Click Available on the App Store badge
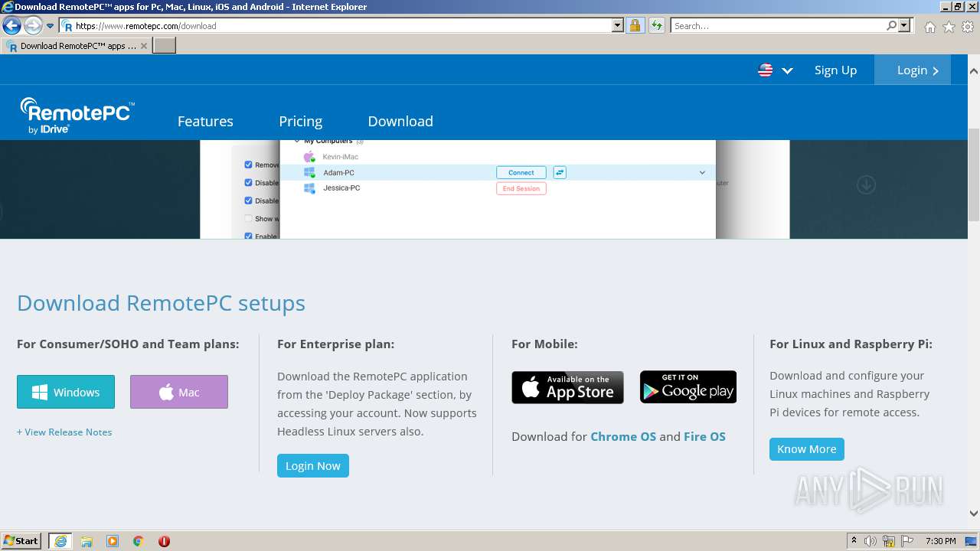980x551 pixels. [x=567, y=387]
